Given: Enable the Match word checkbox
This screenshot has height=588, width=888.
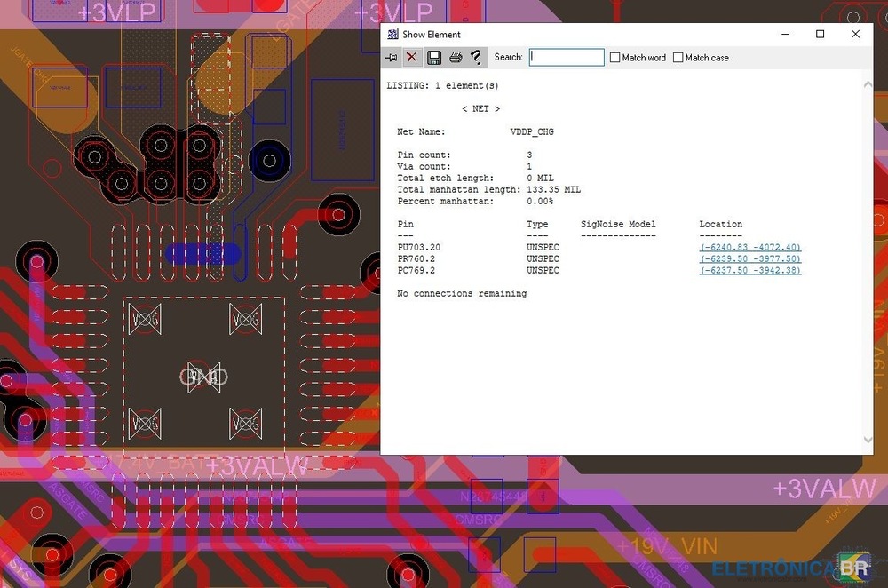Looking at the screenshot, I should (614, 58).
